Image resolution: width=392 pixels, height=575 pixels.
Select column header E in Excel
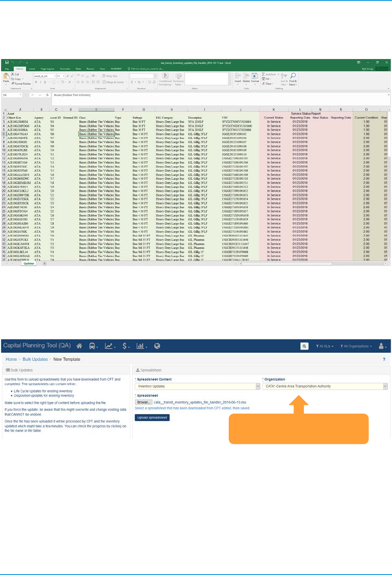click(x=97, y=110)
